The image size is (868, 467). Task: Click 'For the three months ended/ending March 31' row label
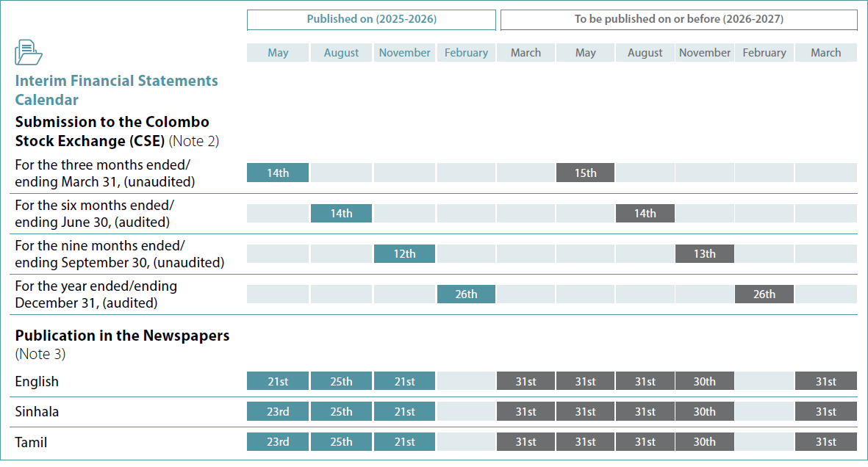[104, 173]
